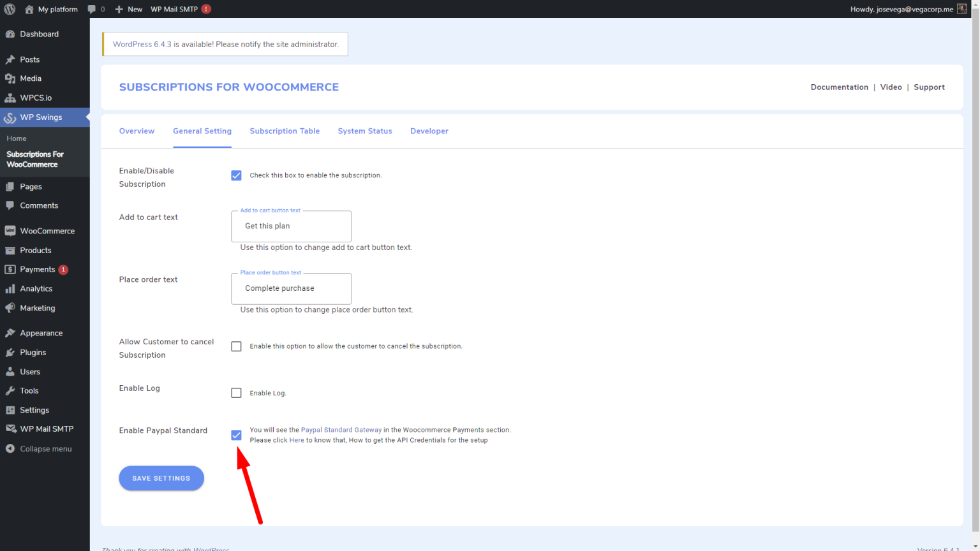Screen dimensions: 980x551
Task: Select the WP Swings sidebar icon
Action: point(11,117)
